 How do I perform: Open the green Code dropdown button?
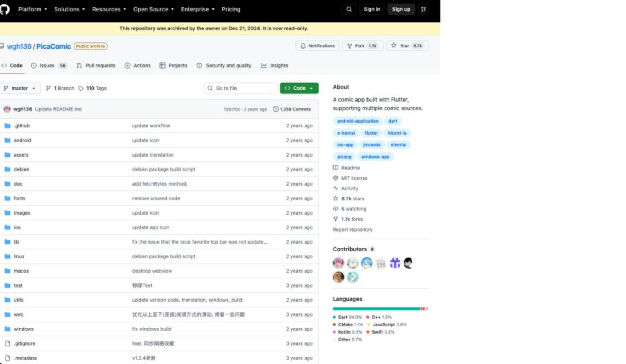click(299, 88)
